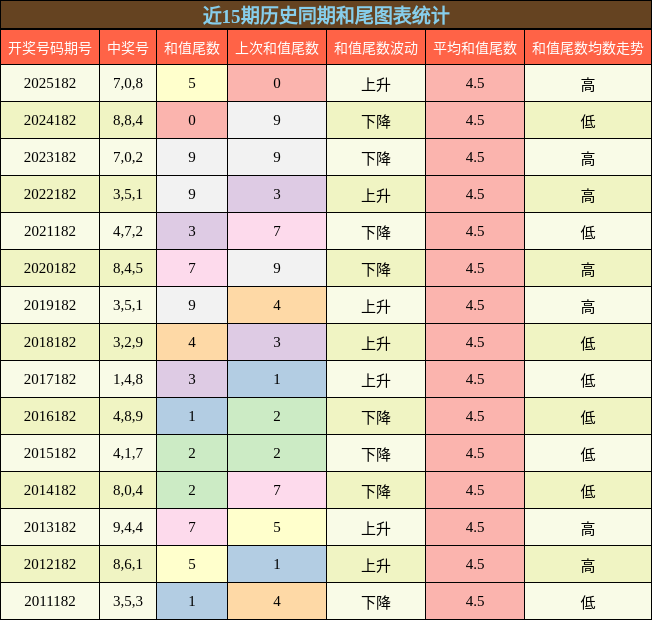Select 下降 in row 2016182
This screenshot has width=652, height=620.
pyautogui.click(x=376, y=418)
